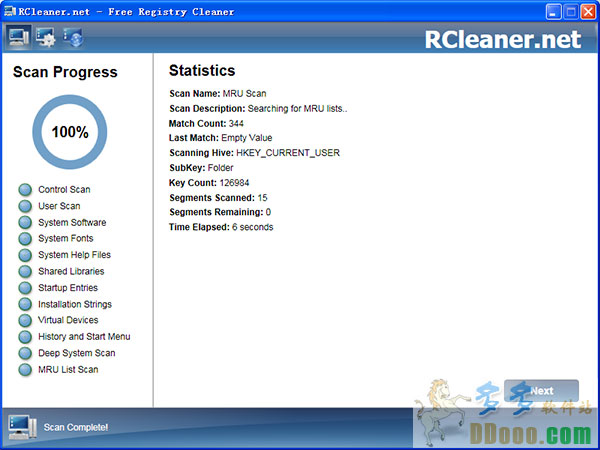Select the Startup Entries label

coord(68,288)
